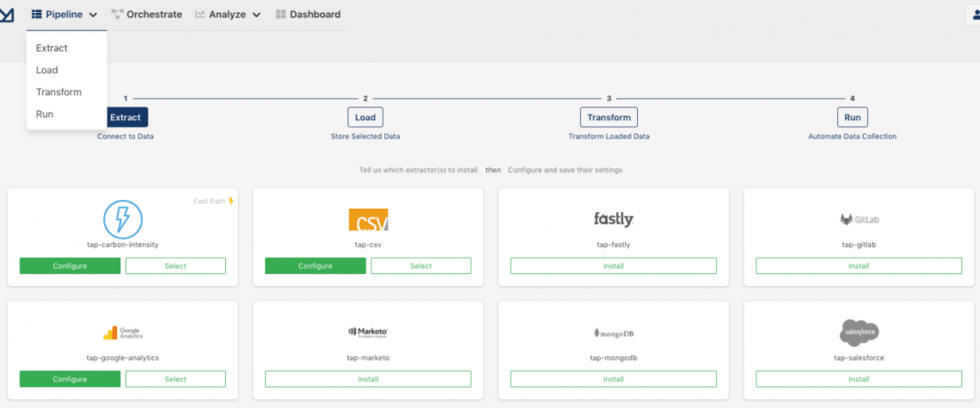The height and width of the screenshot is (408, 980).
Task: Click the mongoDB logo
Action: 614,333
